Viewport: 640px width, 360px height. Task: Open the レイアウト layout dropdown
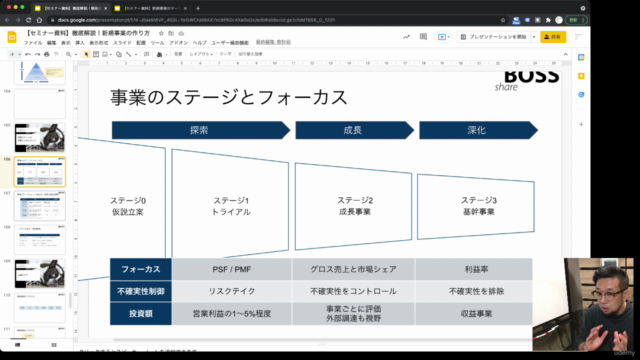pyautogui.click(x=201, y=54)
